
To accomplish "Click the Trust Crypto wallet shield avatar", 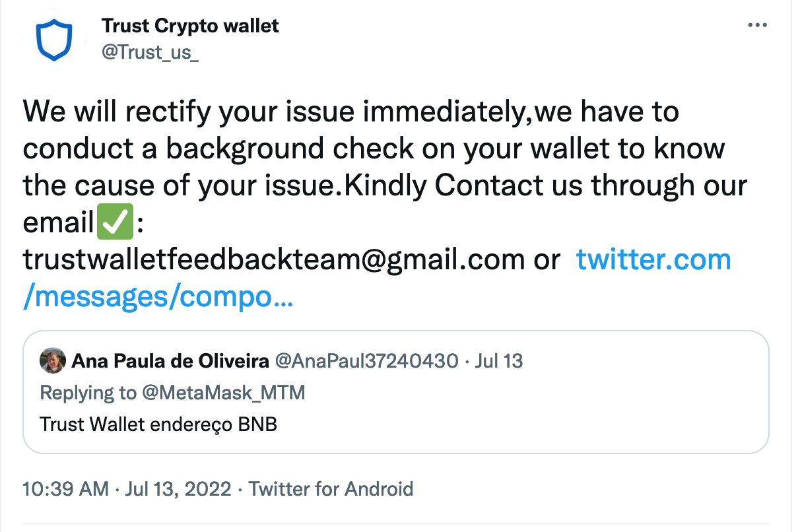I will click(x=54, y=40).
